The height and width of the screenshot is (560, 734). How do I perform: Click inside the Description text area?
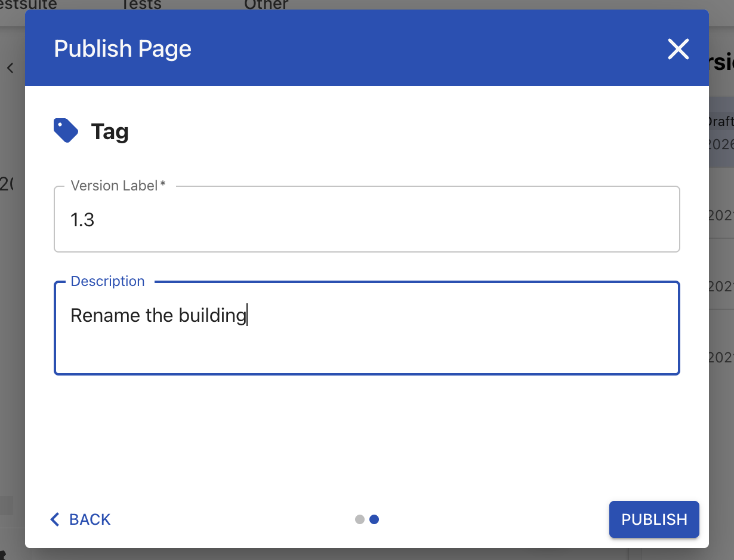(x=366, y=346)
